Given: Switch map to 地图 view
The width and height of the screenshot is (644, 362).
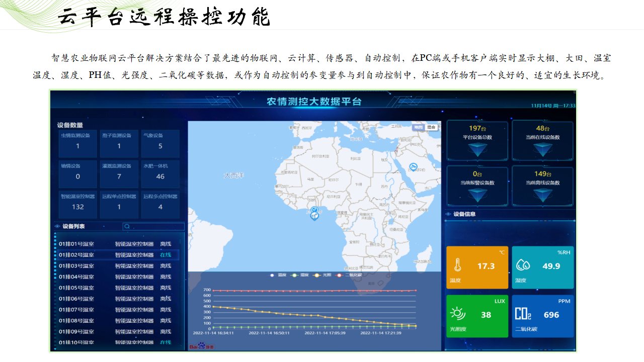Looking at the screenshot, I should click(x=419, y=127).
